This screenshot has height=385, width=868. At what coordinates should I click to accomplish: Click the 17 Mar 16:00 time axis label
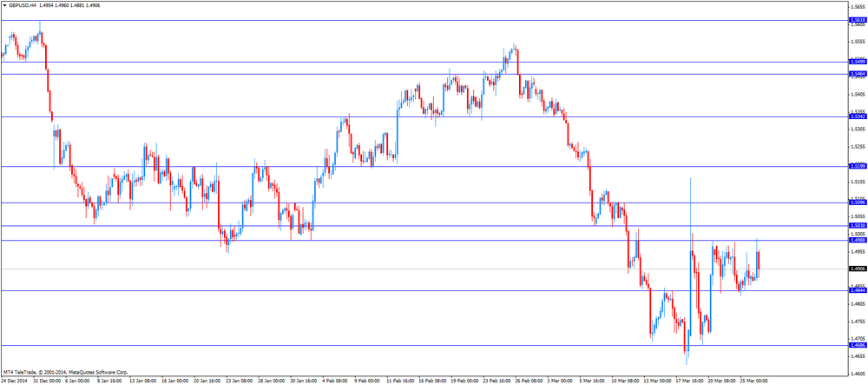click(688, 382)
